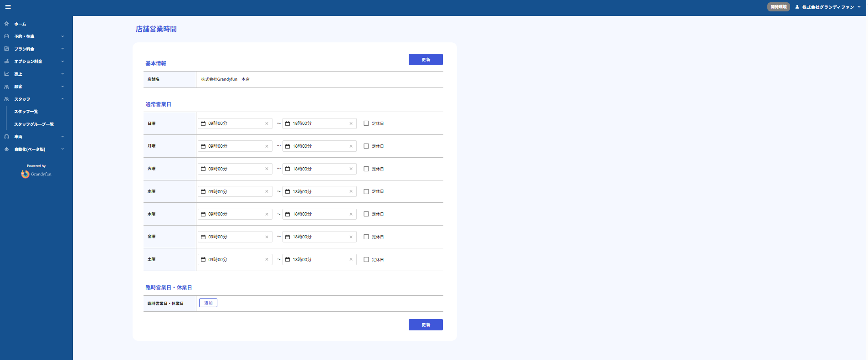
Task: Clear the 月曜 closing time with X icon
Action: point(351,146)
